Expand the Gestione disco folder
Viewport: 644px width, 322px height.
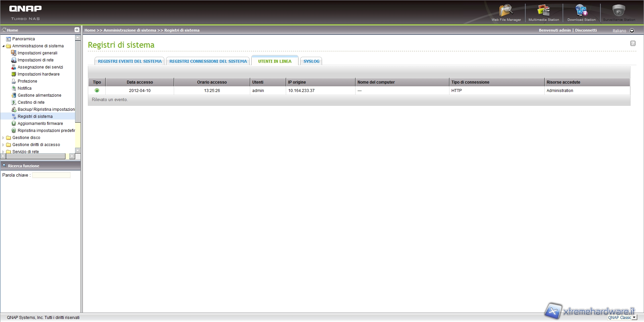[x=3, y=138]
